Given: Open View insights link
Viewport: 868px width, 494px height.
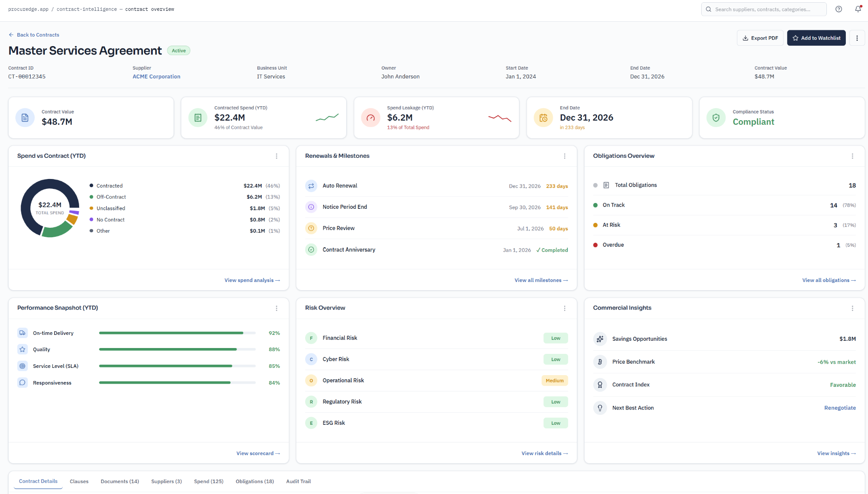Looking at the screenshot, I should pos(836,453).
